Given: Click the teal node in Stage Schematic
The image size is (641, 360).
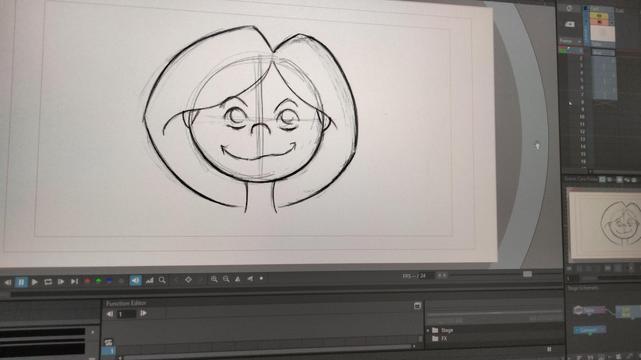Looking at the screenshot, I should (x=589, y=330).
